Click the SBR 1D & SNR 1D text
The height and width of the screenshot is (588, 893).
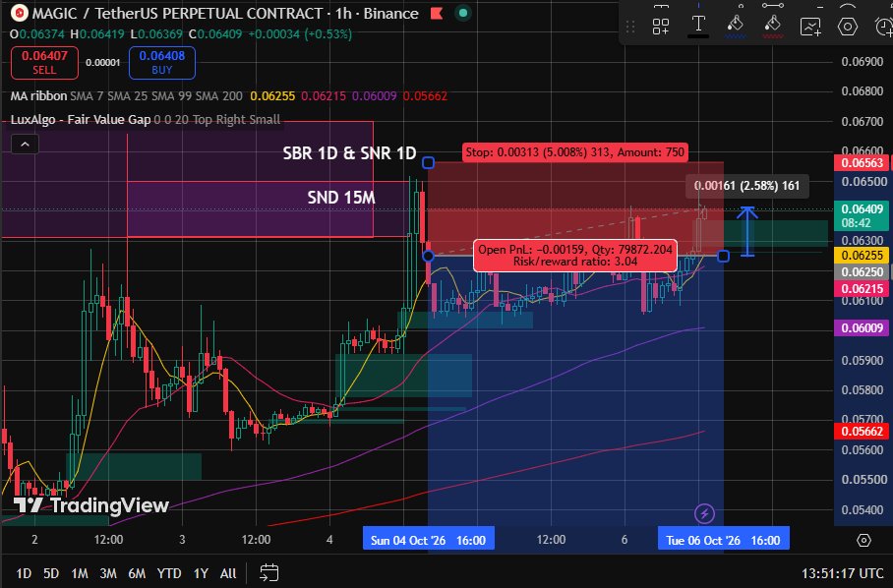click(350, 153)
